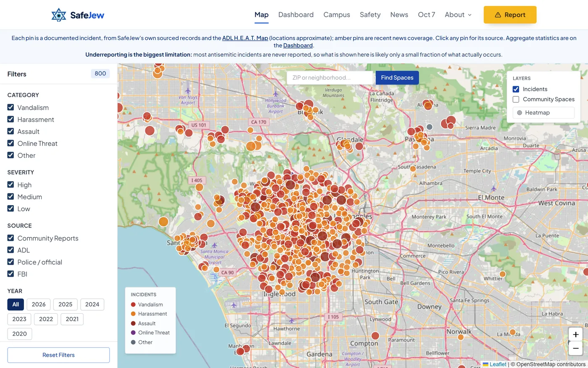Click the SafeJew star logo icon
This screenshot has width=588, height=368.
point(59,15)
